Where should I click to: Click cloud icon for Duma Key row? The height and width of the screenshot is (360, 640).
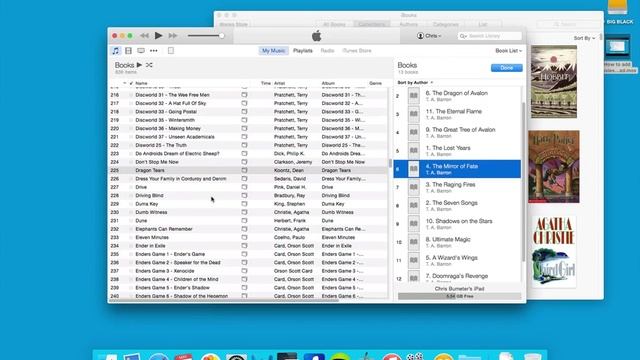click(x=244, y=204)
